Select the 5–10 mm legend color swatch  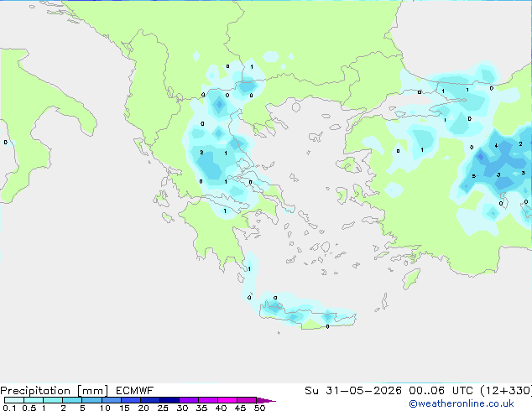click(x=91, y=400)
